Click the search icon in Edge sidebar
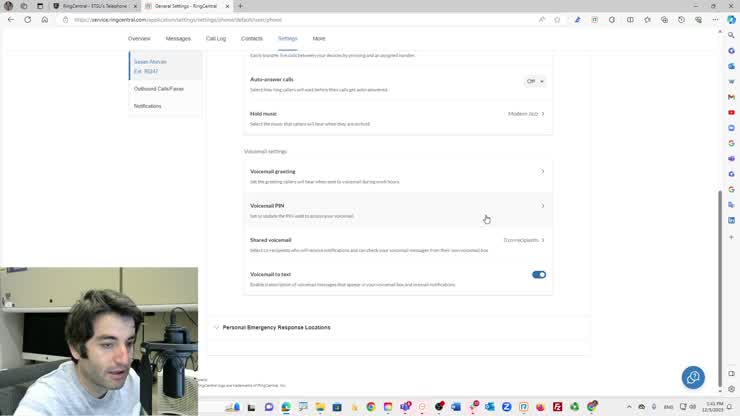740x416 pixels. click(x=731, y=35)
